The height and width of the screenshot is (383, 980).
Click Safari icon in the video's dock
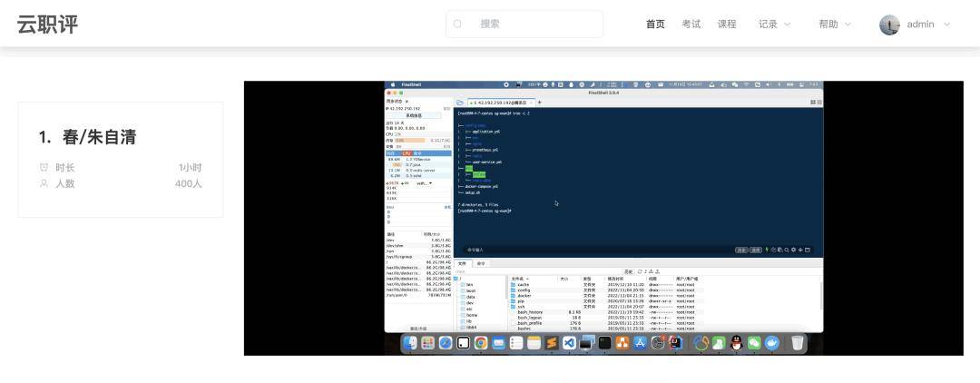[x=446, y=342]
